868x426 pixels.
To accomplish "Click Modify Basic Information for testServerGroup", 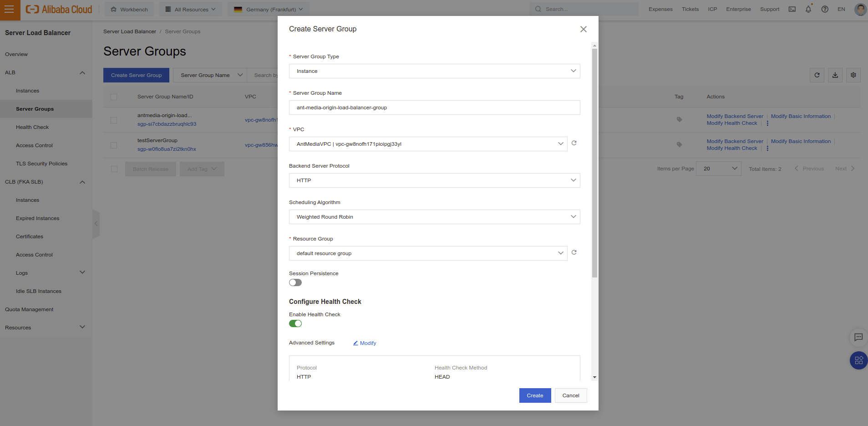I will (801, 141).
